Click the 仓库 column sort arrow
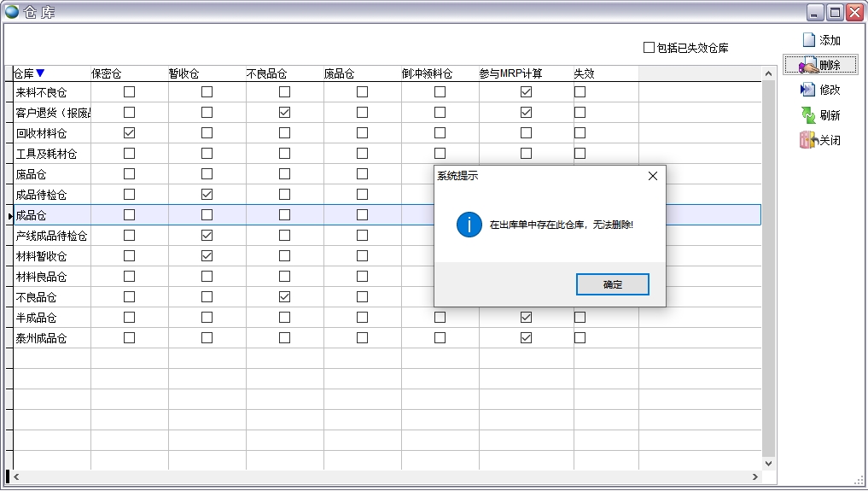 (40, 73)
